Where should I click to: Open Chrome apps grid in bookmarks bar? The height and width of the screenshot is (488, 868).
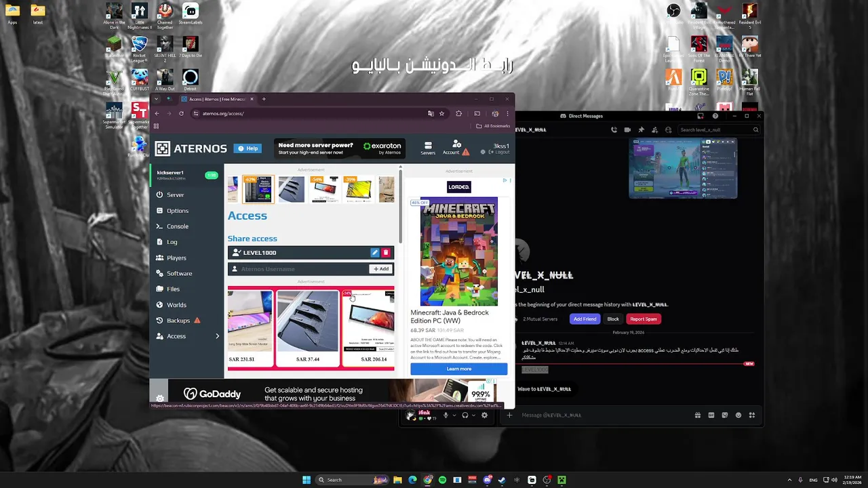[x=156, y=126]
